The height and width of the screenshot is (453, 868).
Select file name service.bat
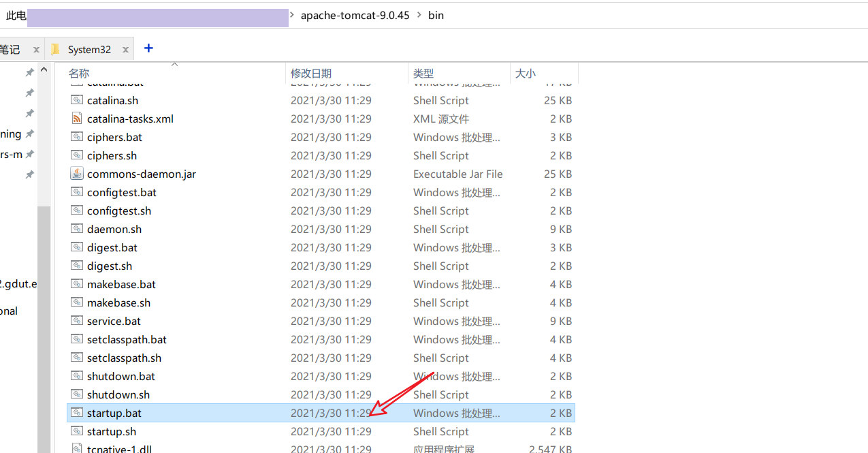114,321
